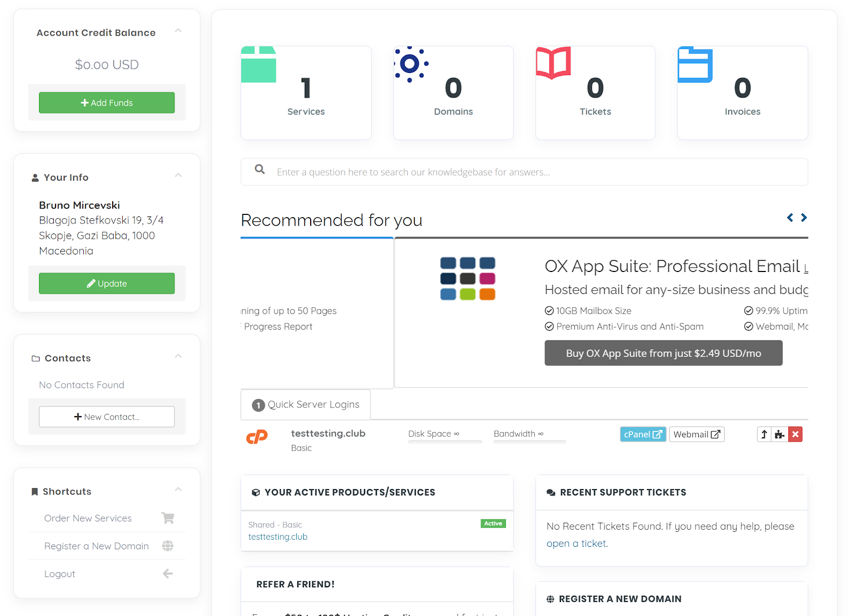
Task: Open Order New Services shortcut
Action: tap(88, 518)
